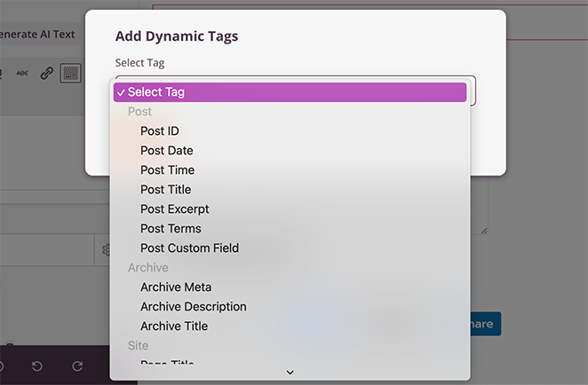Choose Post Terms from dropdown

pos(171,229)
